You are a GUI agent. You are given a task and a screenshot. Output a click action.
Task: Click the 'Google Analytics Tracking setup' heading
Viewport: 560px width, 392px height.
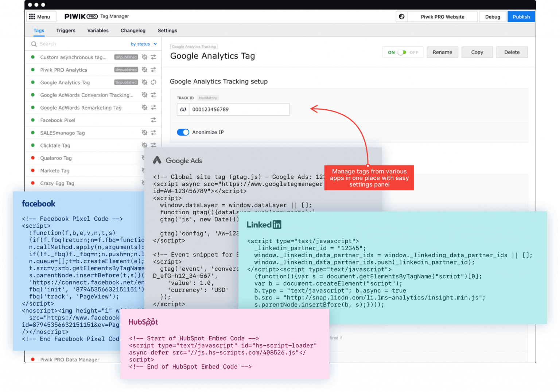tap(219, 82)
